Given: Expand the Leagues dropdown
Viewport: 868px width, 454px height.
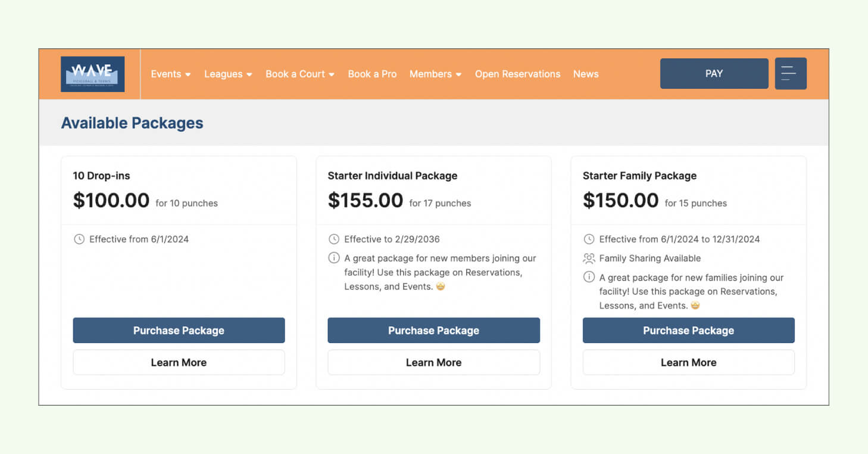Looking at the screenshot, I should 228,74.
